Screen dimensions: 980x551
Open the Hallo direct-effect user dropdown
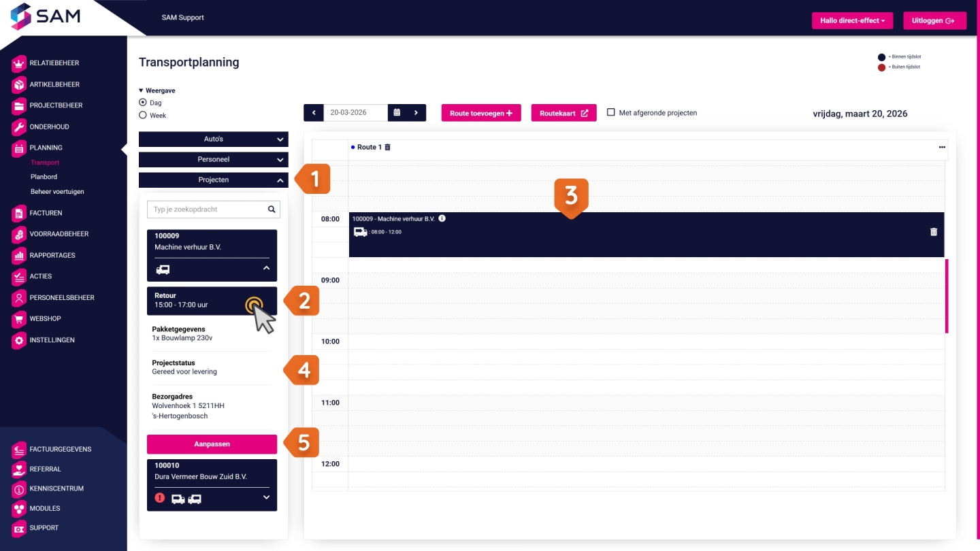[852, 21]
